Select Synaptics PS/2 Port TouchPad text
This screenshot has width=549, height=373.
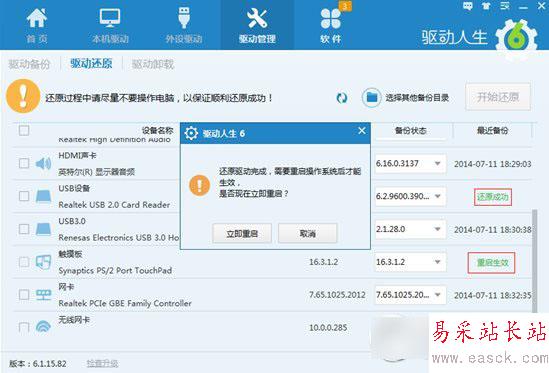click(115, 271)
